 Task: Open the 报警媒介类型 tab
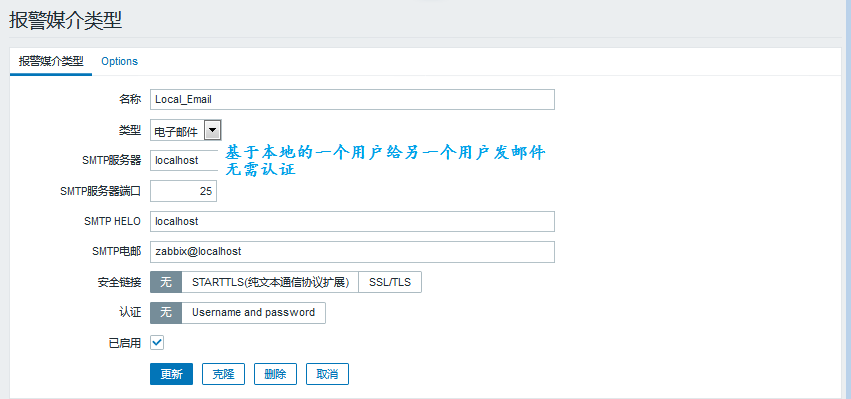coord(51,61)
